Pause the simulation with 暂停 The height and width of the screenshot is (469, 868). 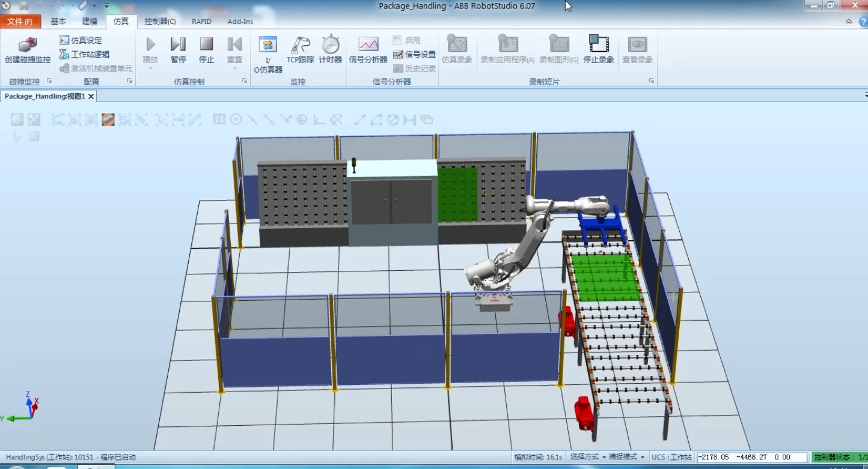pos(179,50)
